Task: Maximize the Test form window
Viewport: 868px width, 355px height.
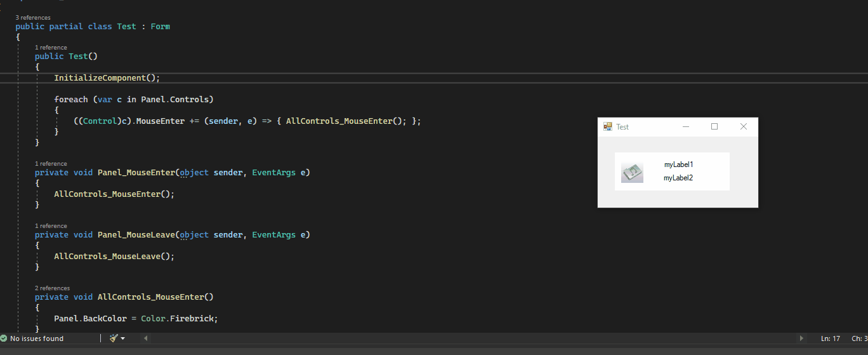Action: pos(714,126)
